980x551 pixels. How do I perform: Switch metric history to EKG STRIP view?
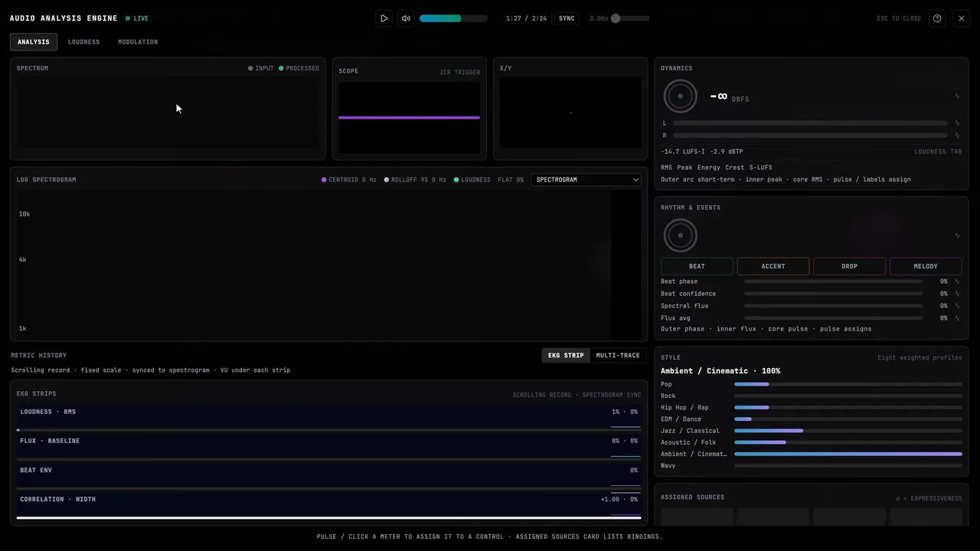(x=566, y=355)
